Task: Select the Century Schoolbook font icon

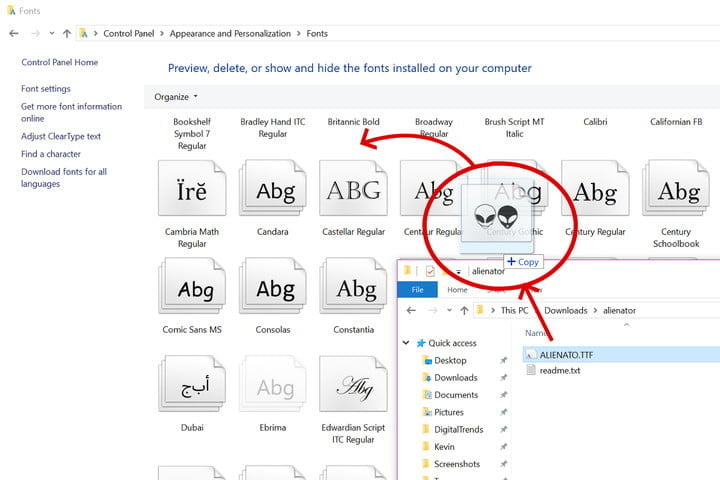Action: click(676, 187)
